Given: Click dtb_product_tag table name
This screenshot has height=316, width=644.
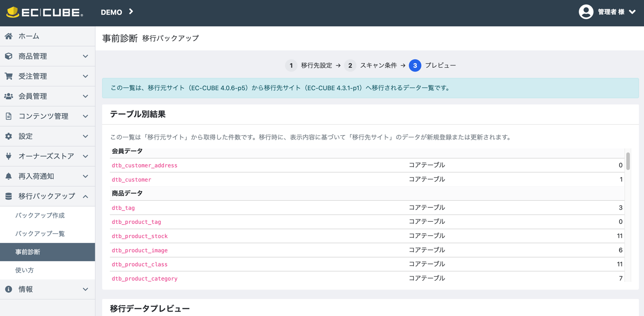Looking at the screenshot, I should point(136,222).
